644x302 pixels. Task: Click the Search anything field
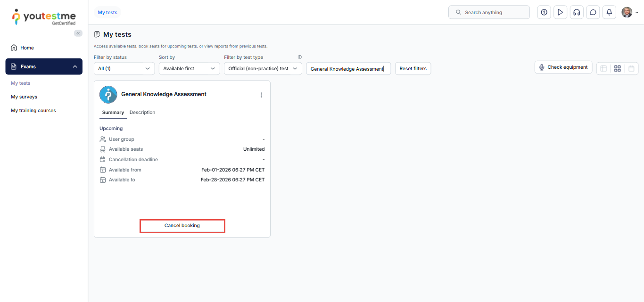(x=489, y=13)
